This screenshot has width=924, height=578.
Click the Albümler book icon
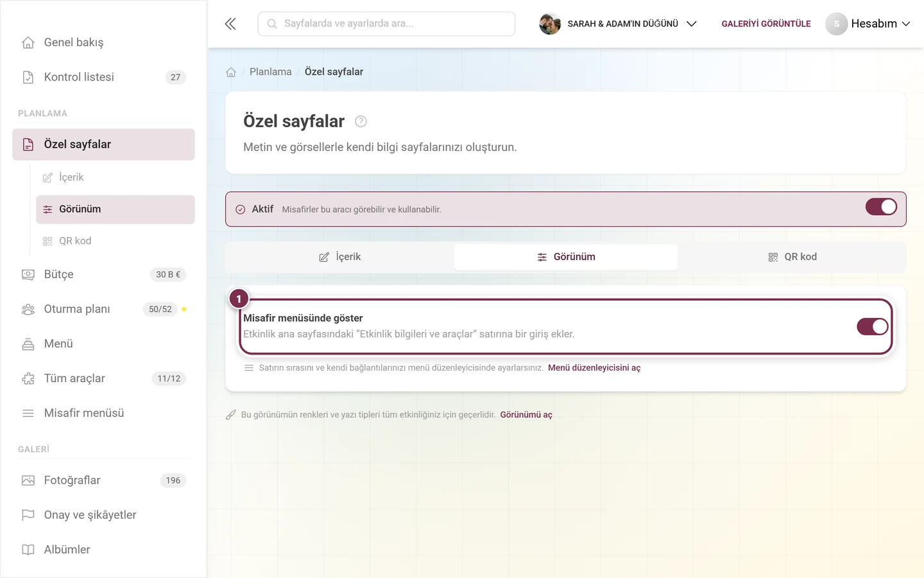(x=28, y=550)
